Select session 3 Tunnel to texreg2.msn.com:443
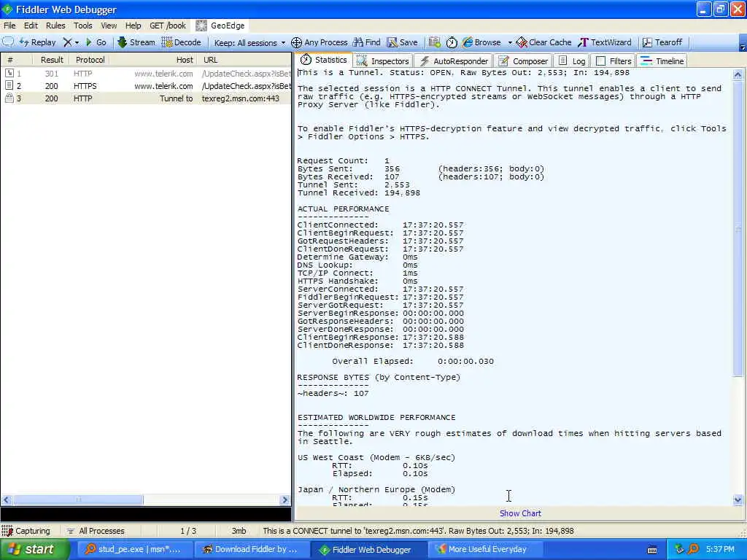Image resolution: width=747 pixels, height=560 pixels. point(146,98)
